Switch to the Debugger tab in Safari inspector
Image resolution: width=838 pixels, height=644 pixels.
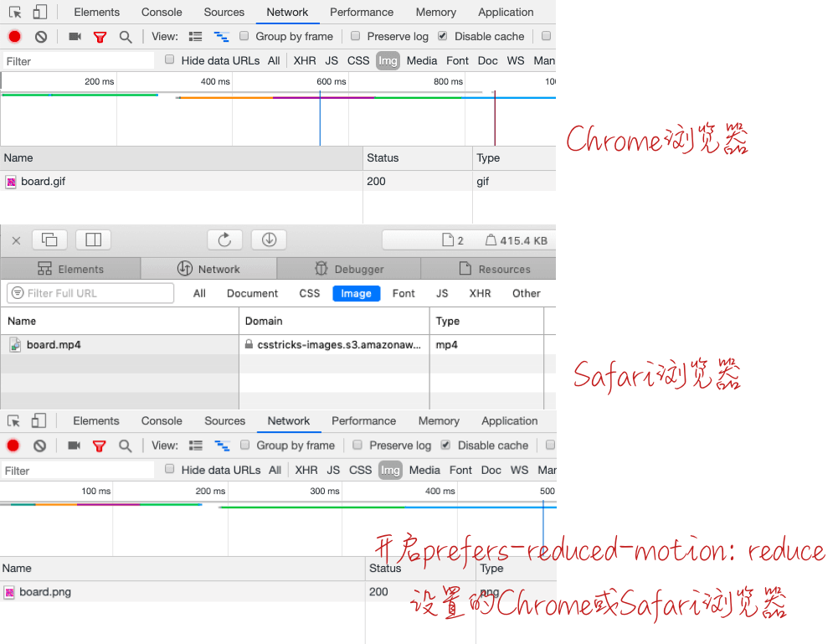tap(349, 269)
